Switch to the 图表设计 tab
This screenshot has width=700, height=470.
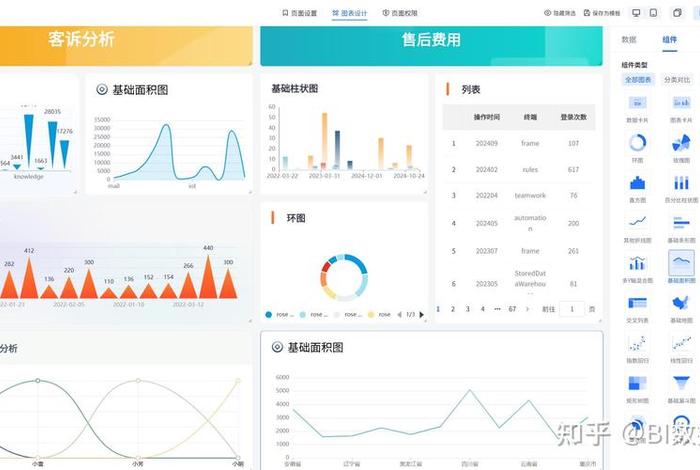tap(350, 13)
